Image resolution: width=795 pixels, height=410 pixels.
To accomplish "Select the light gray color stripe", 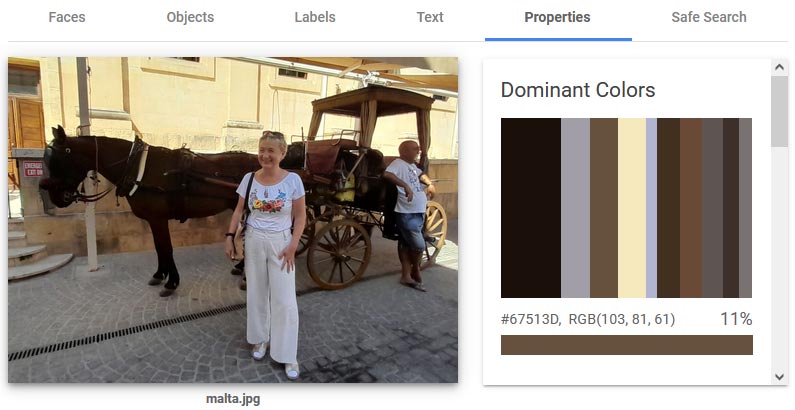I will (x=575, y=208).
